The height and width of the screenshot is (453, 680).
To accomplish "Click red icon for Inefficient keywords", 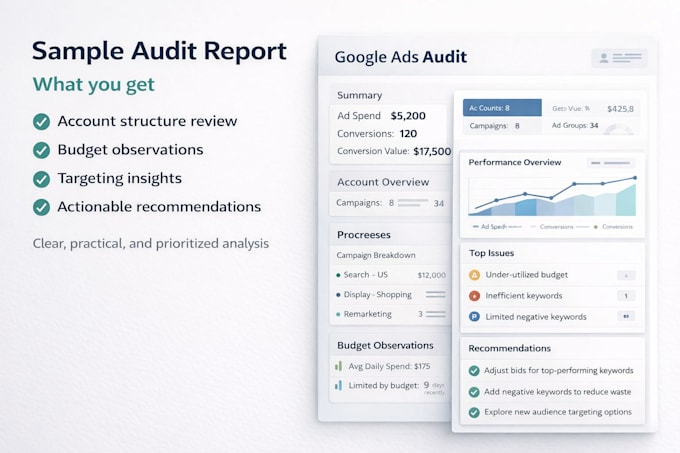I will pos(474,296).
